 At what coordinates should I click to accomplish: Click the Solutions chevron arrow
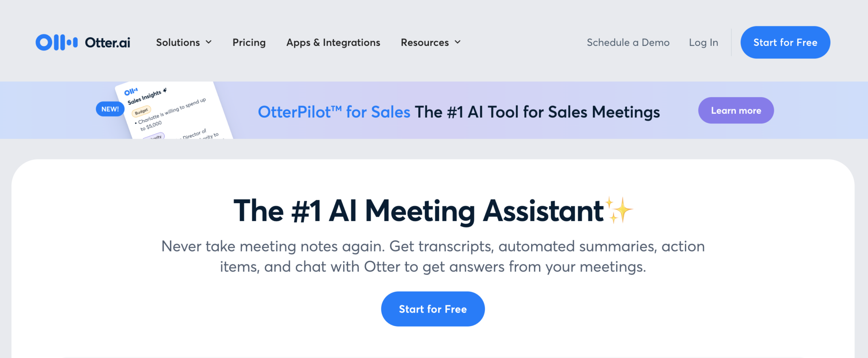(208, 42)
